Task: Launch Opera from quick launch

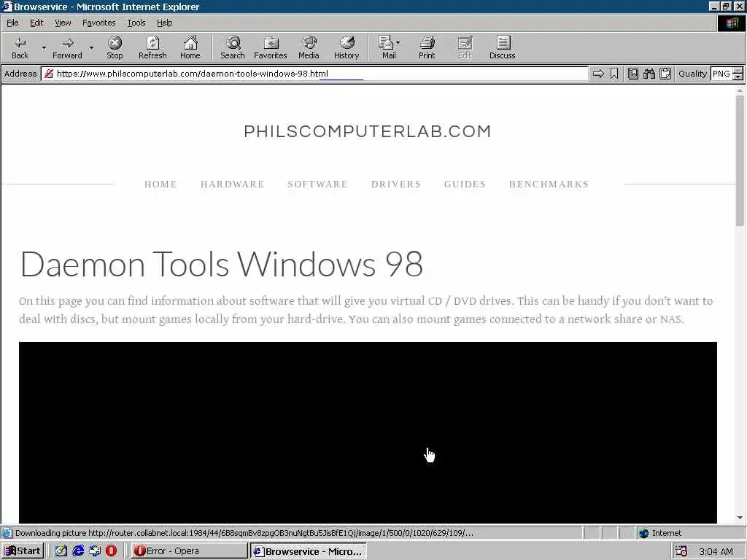Action: tap(111, 551)
